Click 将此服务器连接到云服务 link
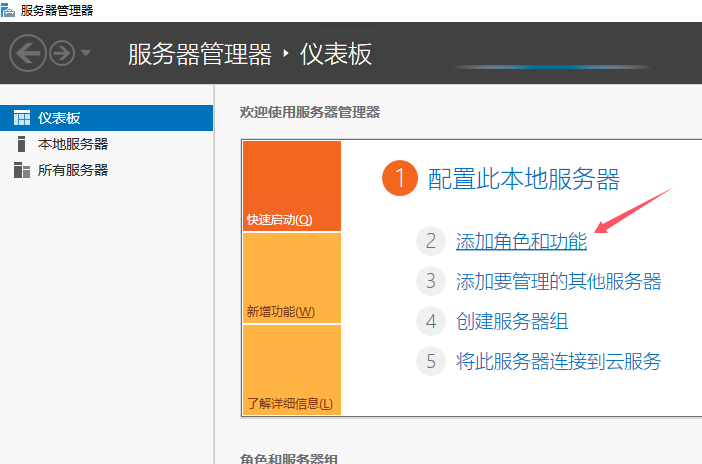Image resolution: width=702 pixels, height=464 pixels. [x=558, y=361]
